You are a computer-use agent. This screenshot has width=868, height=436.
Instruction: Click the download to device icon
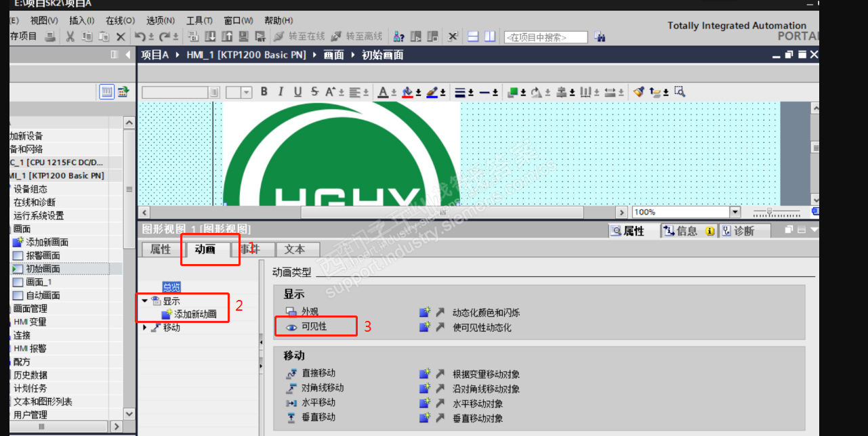(210, 37)
